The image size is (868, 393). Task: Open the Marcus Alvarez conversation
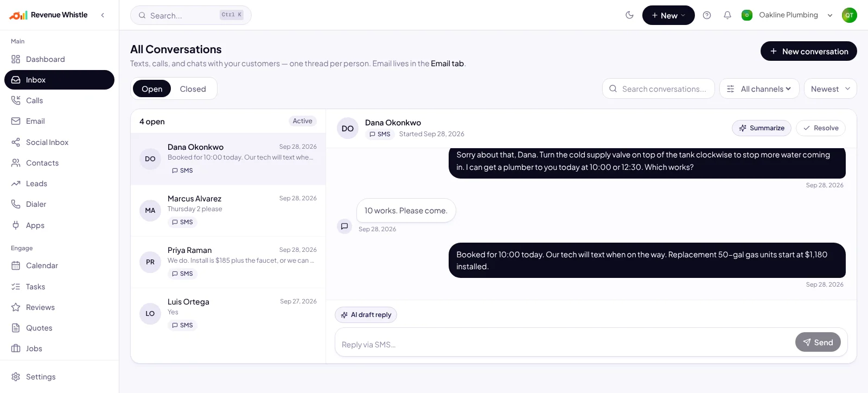(228, 211)
